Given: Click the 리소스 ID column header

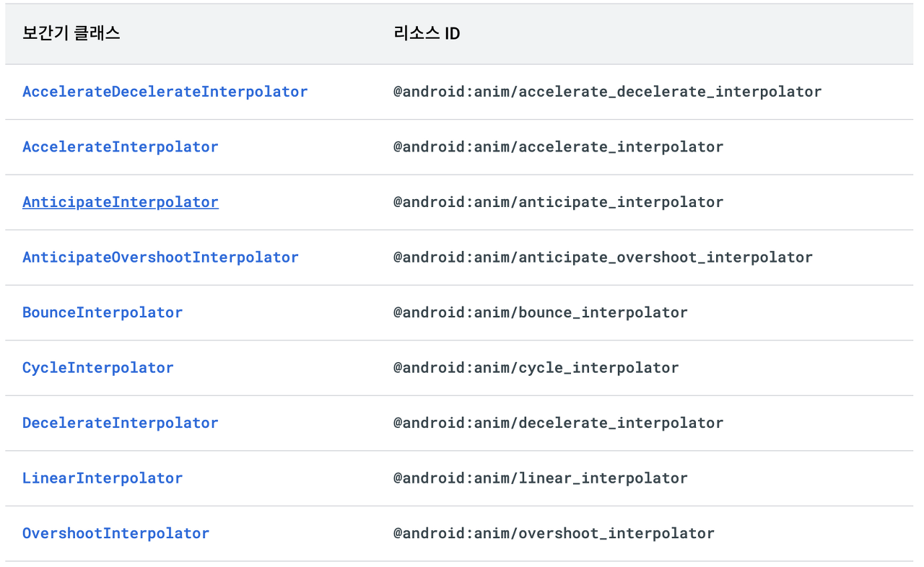Looking at the screenshot, I should click(427, 34).
